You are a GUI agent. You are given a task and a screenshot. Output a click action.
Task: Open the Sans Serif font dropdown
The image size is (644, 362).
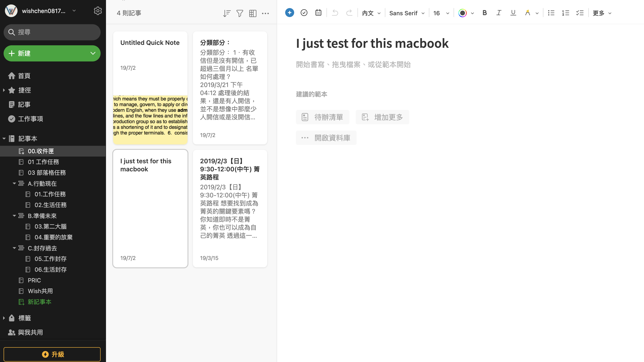pyautogui.click(x=407, y=13)
